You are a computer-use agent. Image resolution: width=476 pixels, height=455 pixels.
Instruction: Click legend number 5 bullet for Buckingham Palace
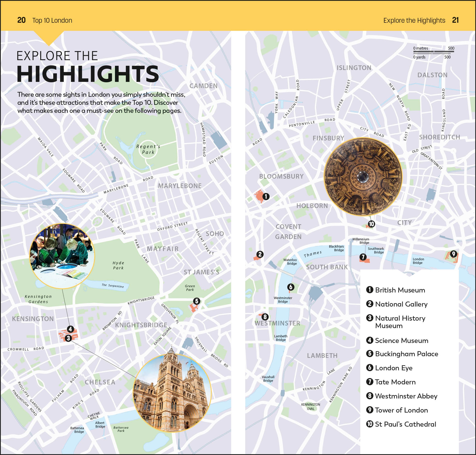(x=370, y=353)
